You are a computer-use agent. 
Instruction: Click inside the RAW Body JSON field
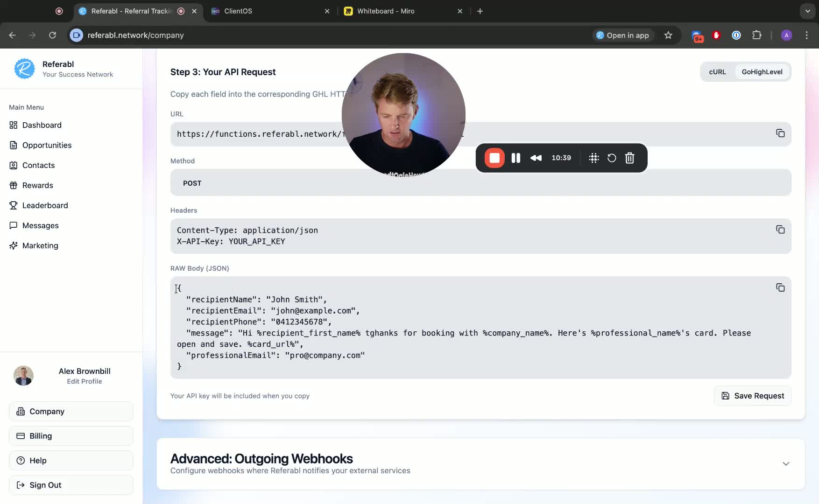pos(480,328)
